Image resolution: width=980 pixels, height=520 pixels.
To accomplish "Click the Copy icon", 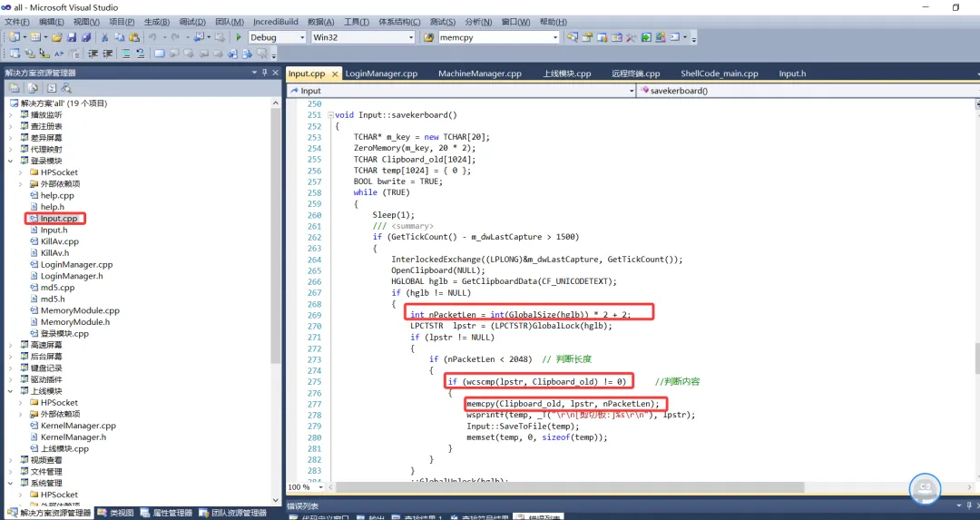I will coord(120,37).
